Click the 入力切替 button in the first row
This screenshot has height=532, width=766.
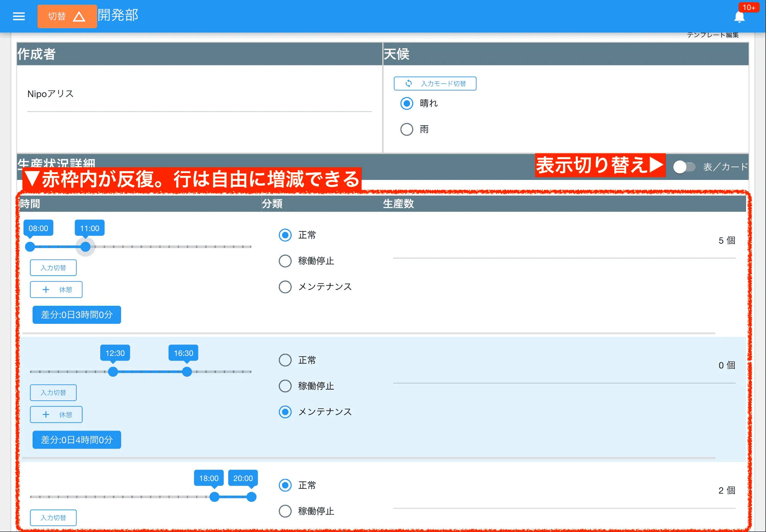point(53,268)
